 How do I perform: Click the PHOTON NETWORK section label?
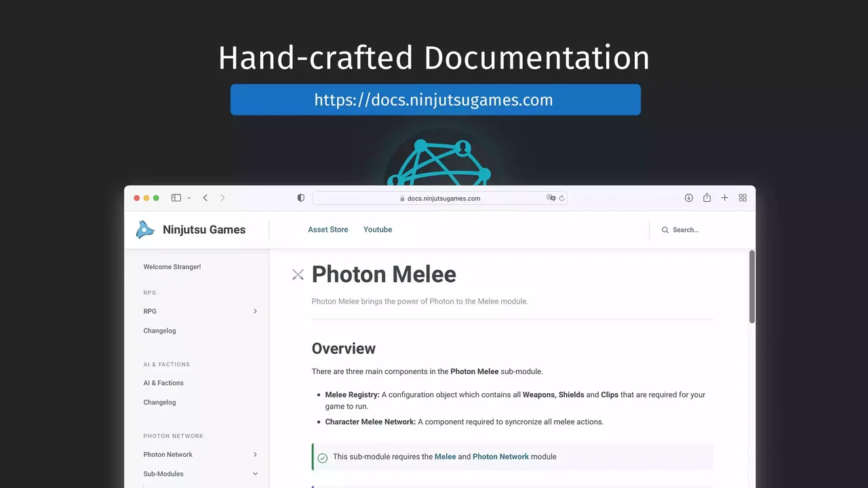pyautogui.click(x=174, y=436)
